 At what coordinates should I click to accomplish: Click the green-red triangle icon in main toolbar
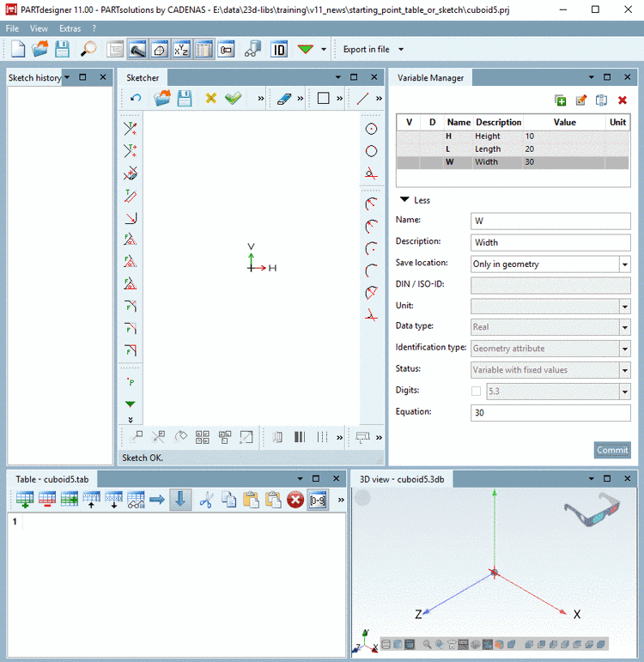pos(305,49)
